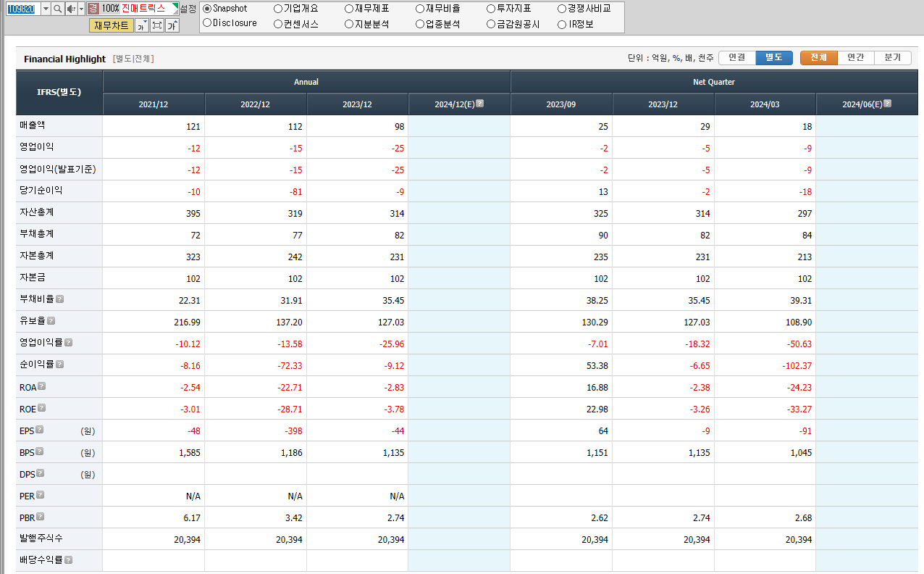Click the help icon beside EPS

coord(40,430)
